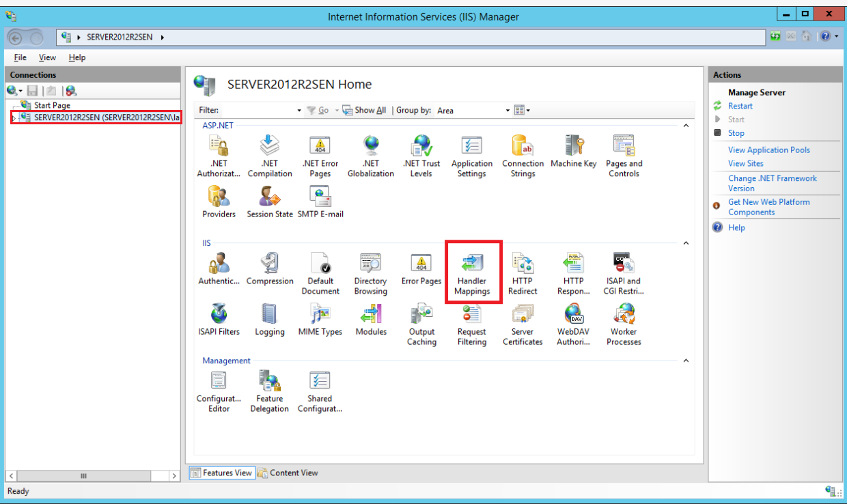This screenshot has height=504, width=847.
Task: Click inside the Filter text field
Action: point(260,111)
